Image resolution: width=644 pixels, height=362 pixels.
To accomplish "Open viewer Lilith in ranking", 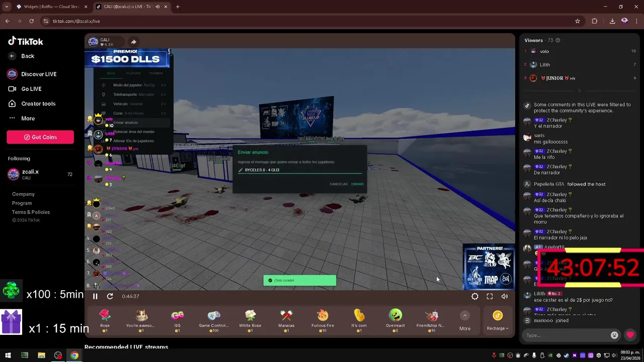I will coord(580,65).
